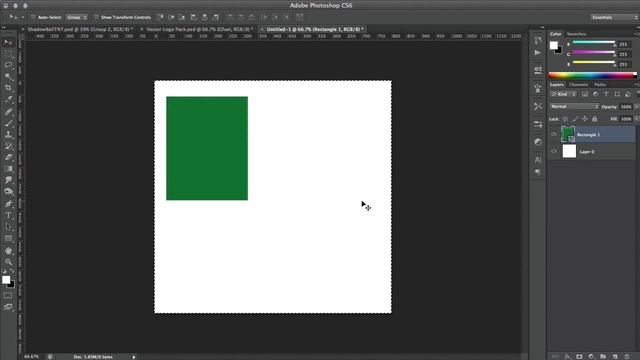This screenshot has height=360, width=640.
Task: Switch to the Paths tab
Action: pyautogui.click(x=600, y=84)
